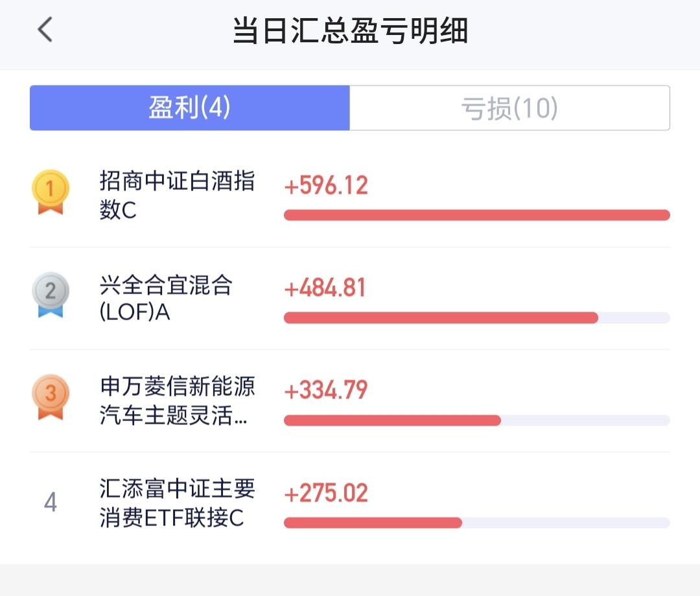The height and width of the screenshot is (596, 700).
Task: Click the bronze third-place medal icon
Action: (50, 396)
